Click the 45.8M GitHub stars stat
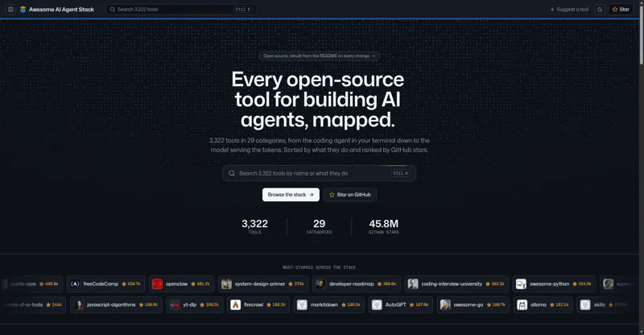The width and height of the screenshot is (644, 335). pos(384,226)
